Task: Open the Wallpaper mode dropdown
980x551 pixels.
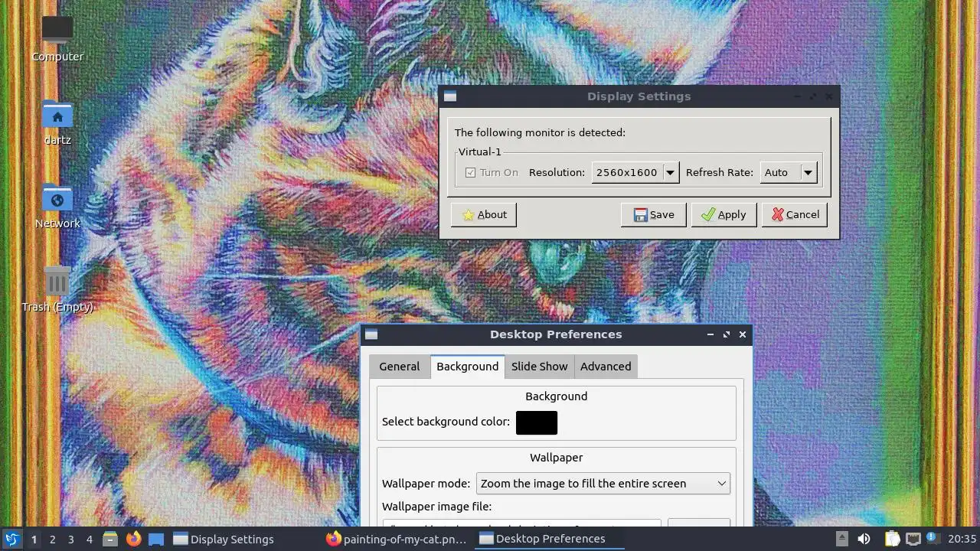Action: click(603, 484)
